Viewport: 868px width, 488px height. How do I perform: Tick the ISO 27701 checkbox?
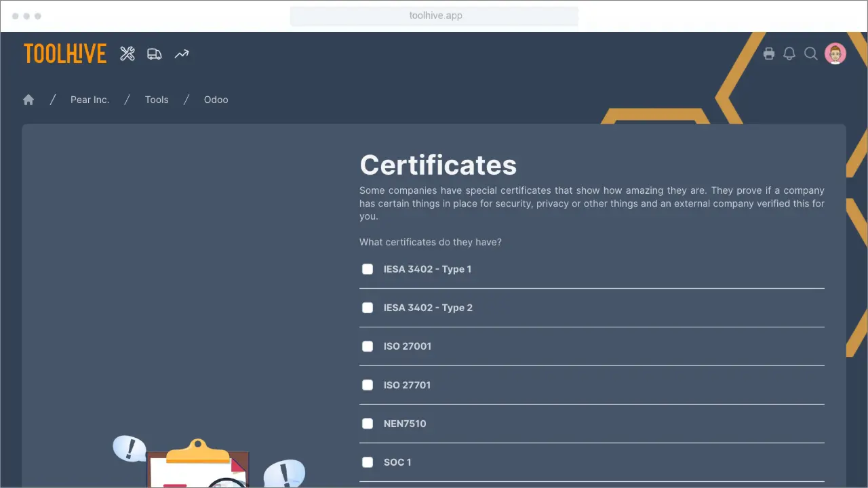(367, 385)
